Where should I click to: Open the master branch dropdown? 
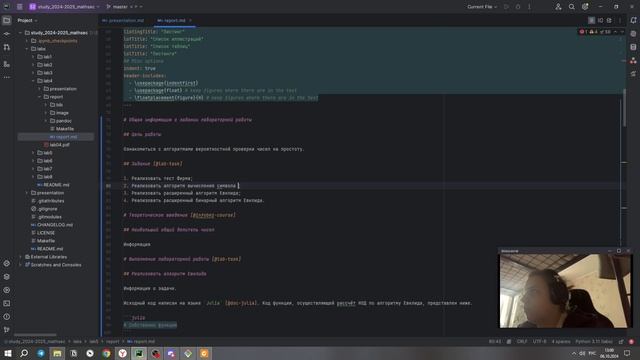point(124,7)
